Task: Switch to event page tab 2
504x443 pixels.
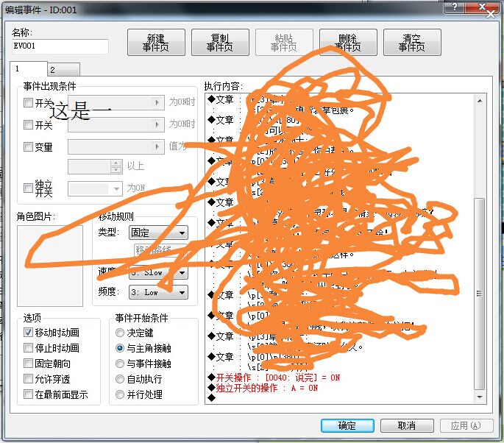Action: [x=63, y=69]
